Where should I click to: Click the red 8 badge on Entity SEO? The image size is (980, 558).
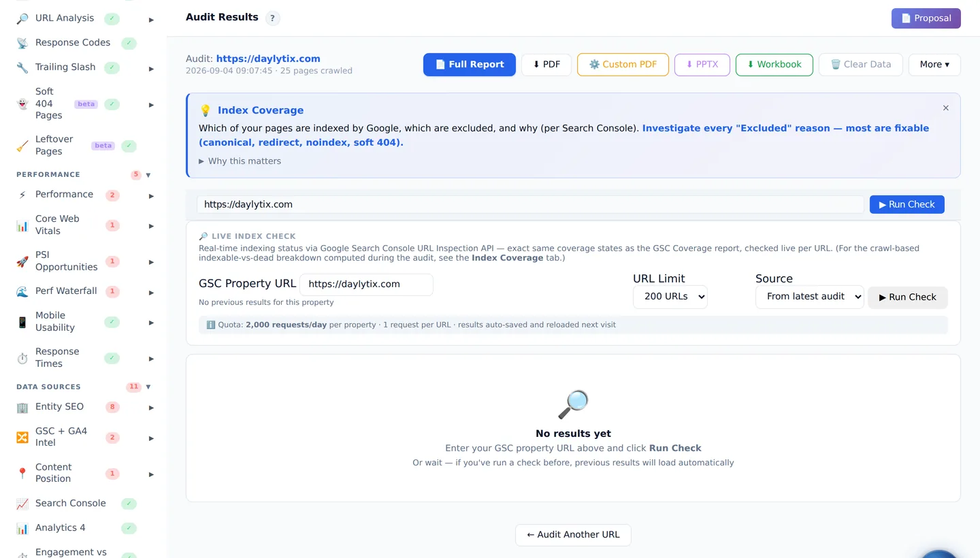coord(112,407)
